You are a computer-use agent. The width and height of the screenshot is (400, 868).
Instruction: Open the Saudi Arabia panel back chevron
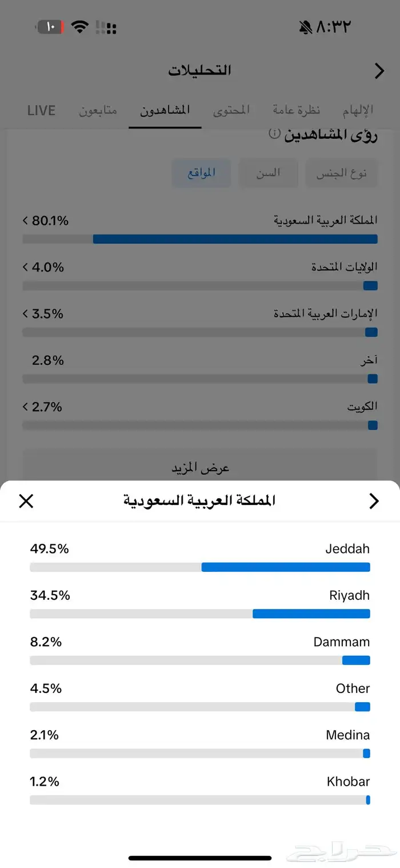374,501
